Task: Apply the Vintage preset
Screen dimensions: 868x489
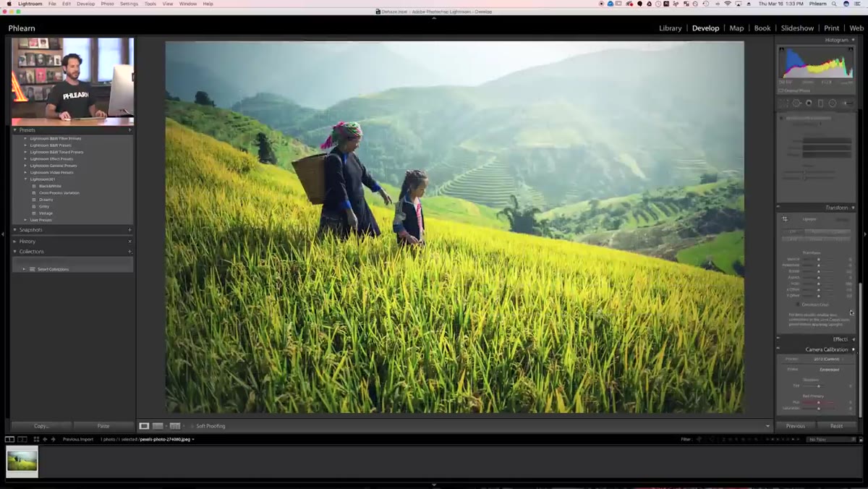Action: click(x=45, y=213)
